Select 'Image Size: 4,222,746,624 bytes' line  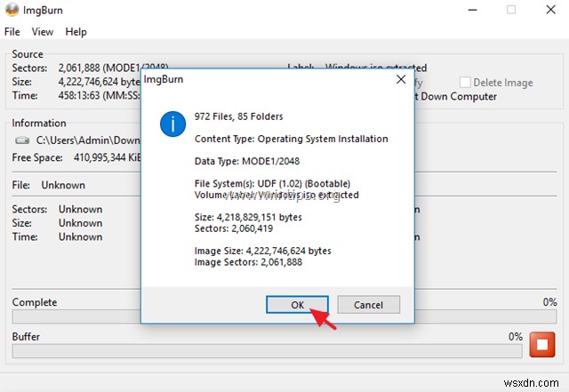pyautogui.click(x=263, y=251)
